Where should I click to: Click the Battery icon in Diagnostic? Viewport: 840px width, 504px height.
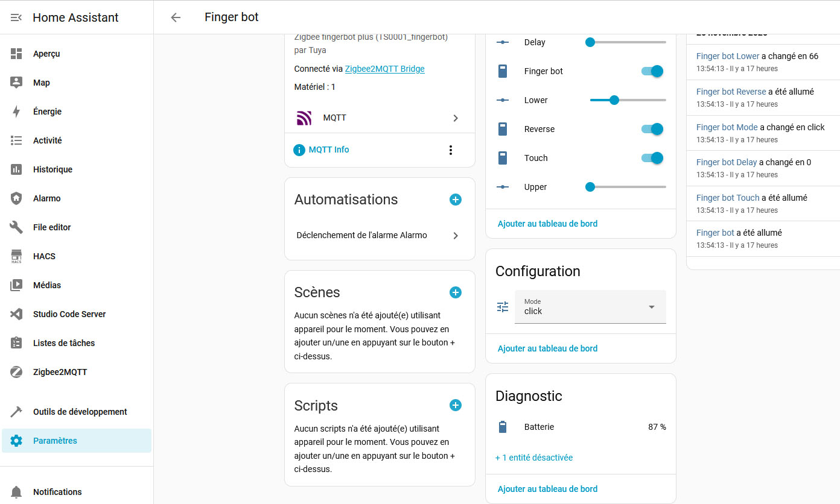tap(503, 427)
